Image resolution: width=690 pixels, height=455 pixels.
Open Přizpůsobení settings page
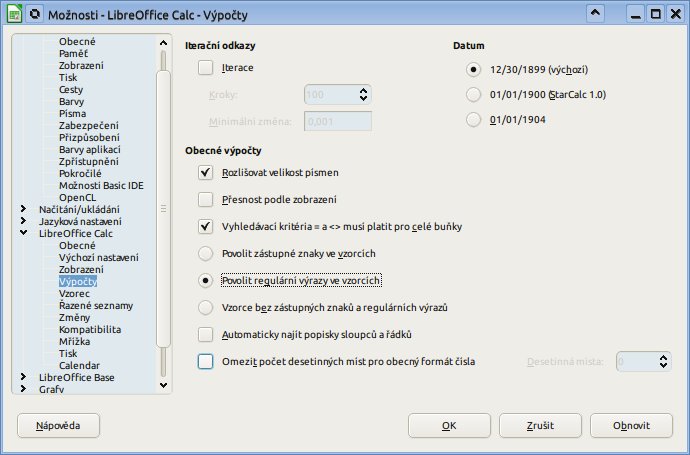(x=89, y=137)
